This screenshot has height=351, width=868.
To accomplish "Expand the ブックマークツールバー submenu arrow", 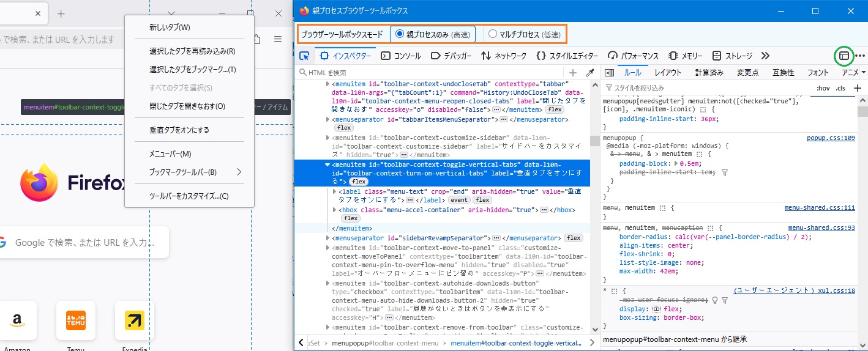I will click(239, 172).
